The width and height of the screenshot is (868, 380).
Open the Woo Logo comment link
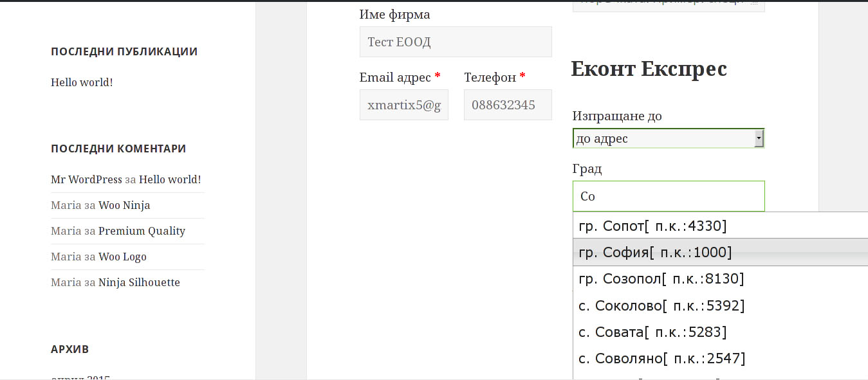(122, 257)
